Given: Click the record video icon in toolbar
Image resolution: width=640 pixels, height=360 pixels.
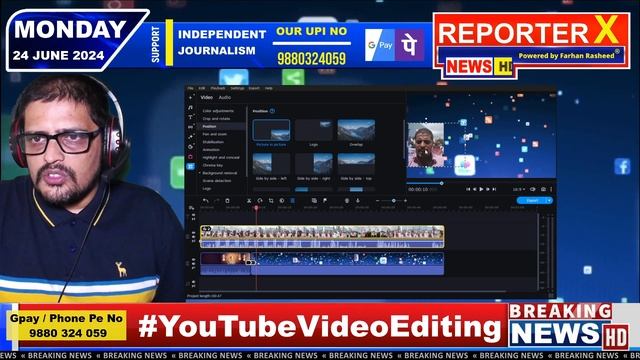Looking at the screenshot, I should point(347,201).
